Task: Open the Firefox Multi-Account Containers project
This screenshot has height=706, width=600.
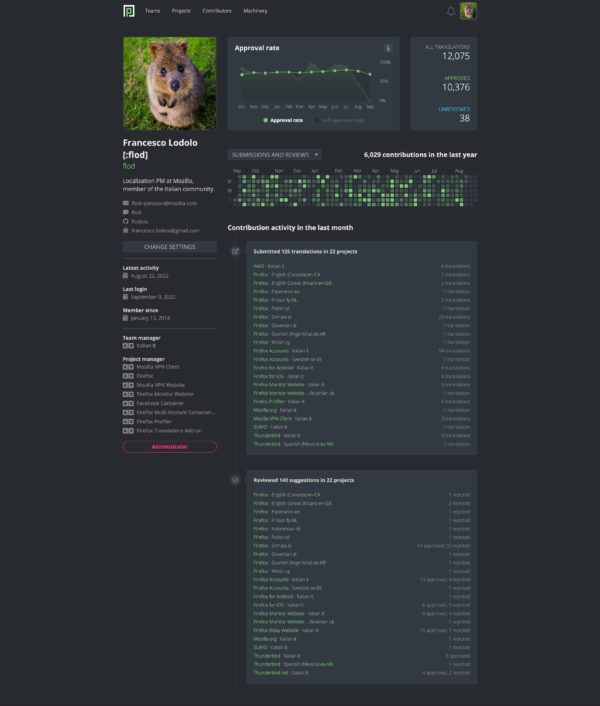Action: [x=176, y=412]
